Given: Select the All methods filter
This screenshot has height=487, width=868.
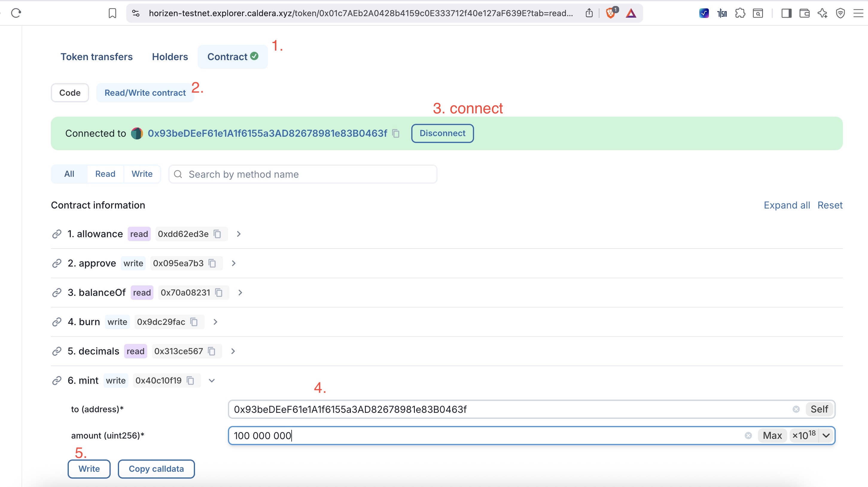Looking at the screenshot, I should [x=69, y=174].
